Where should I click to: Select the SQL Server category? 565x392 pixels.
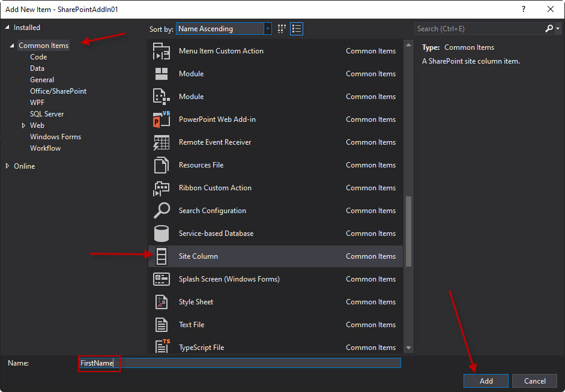[x=47, y=114]
